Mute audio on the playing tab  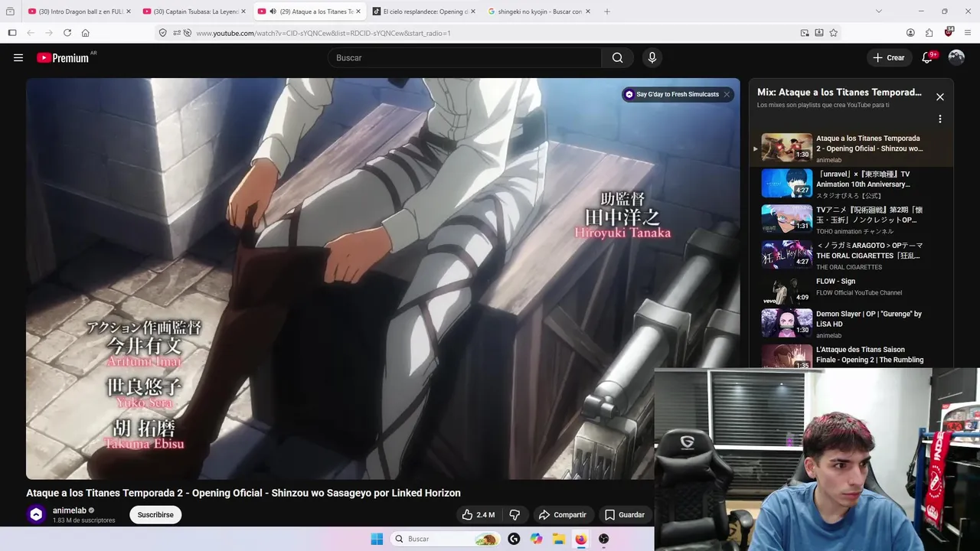pos(273,11)
